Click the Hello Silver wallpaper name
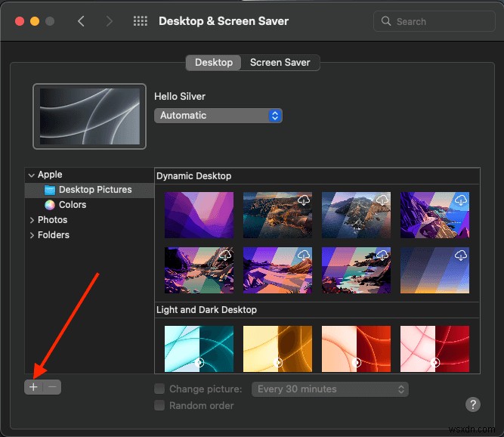The image size is (504, 437). click(x=180, y=97)
